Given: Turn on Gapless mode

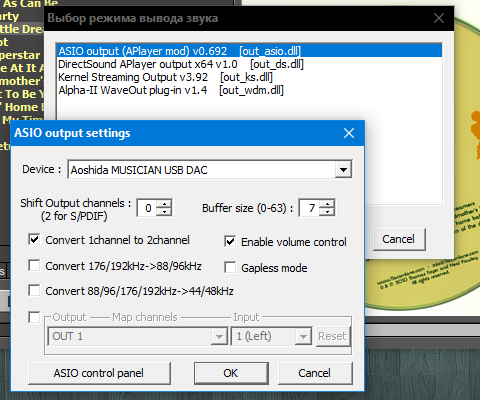Looking at the screenshot, I should click(230, 267).
